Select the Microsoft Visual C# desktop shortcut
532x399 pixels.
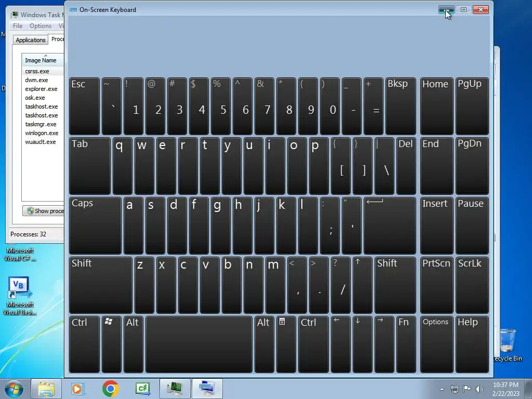20,253
